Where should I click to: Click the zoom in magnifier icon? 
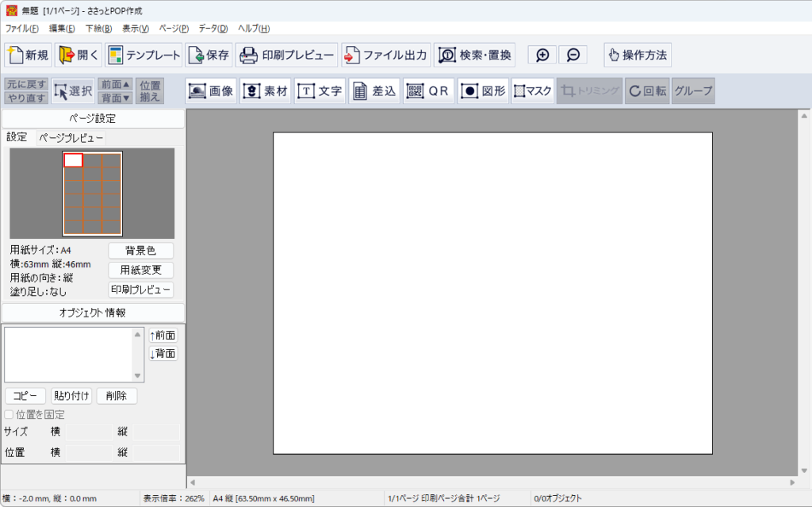click(542, 56)
